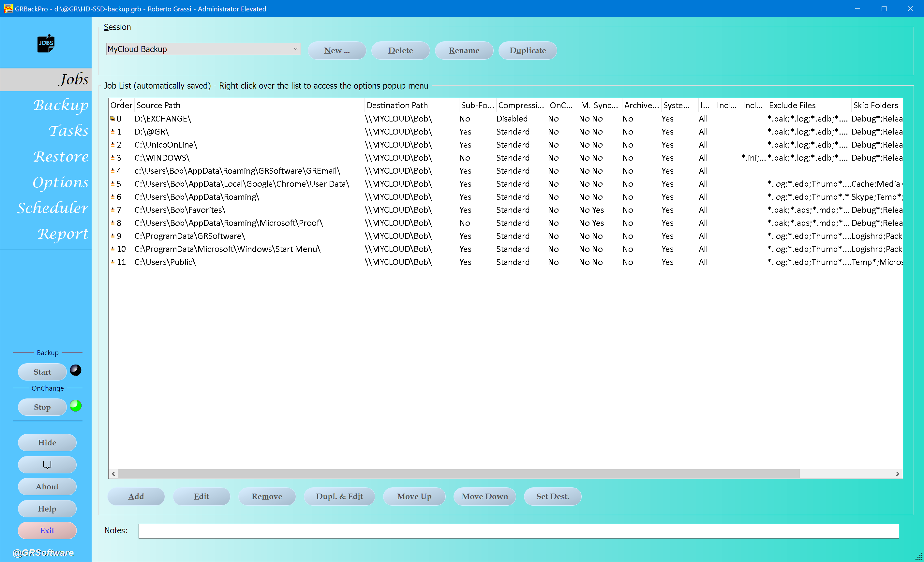
Task: Click the GRBackPro app icon in the title bar
Action: click(8, 8)
